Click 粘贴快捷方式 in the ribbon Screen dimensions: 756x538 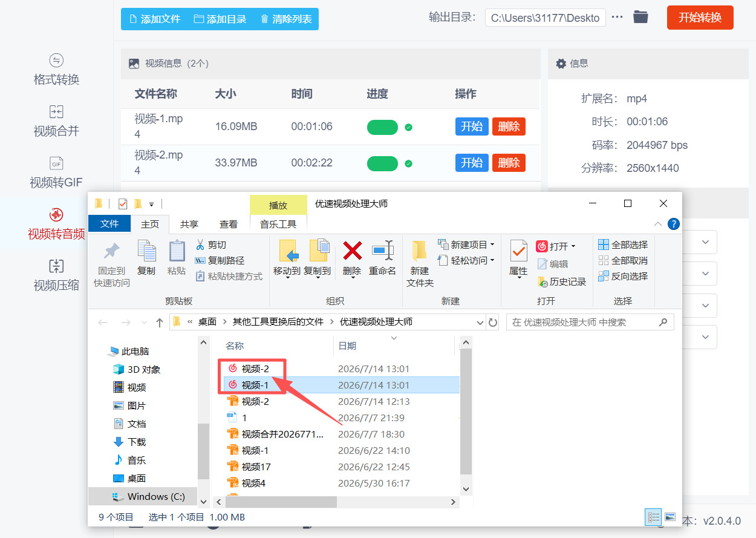pos(229,276)
